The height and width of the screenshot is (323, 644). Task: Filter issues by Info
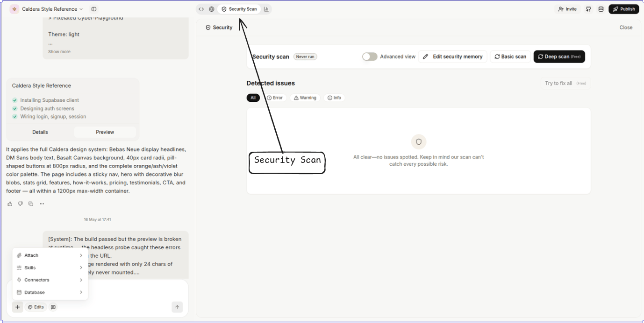tap(334, 98)
